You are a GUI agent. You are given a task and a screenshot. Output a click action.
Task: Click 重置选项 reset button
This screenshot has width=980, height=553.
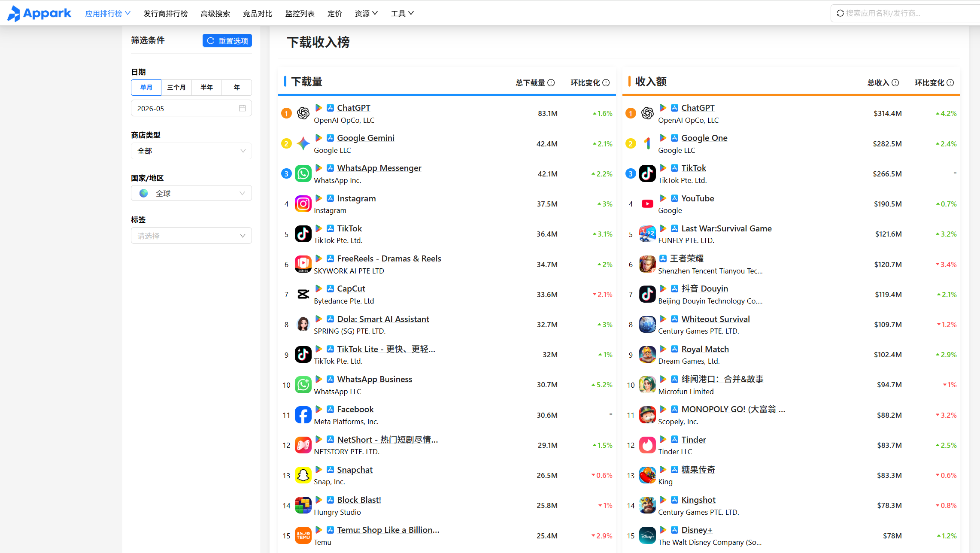click(x=227, y=41)
